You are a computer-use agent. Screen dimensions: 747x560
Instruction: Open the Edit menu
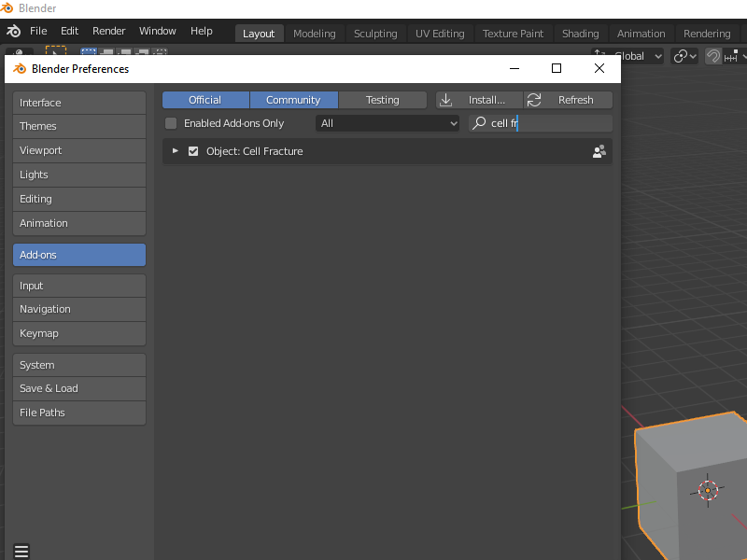click(69, 31)
